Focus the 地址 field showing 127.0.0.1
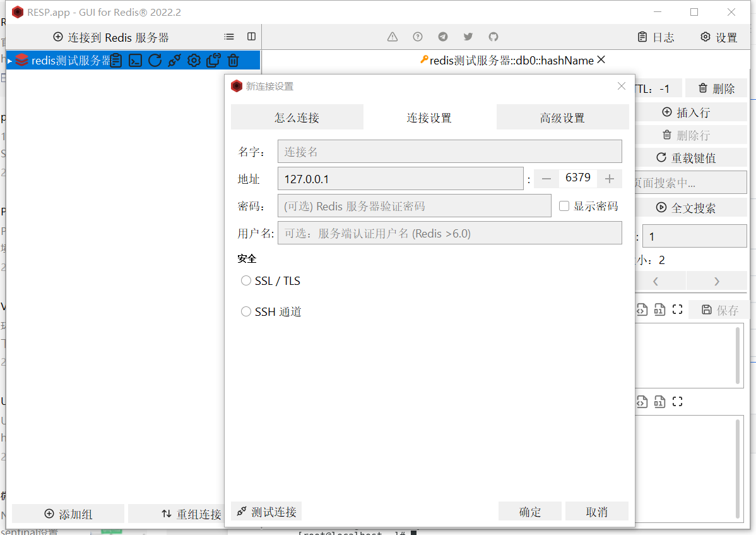The width and height of the screenshot is (756, 535). 400,179
